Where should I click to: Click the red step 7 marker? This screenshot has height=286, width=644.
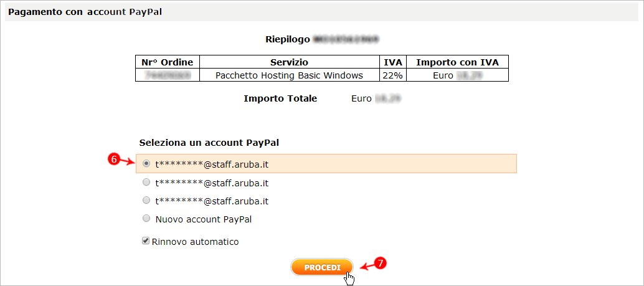tap(381, 264)
